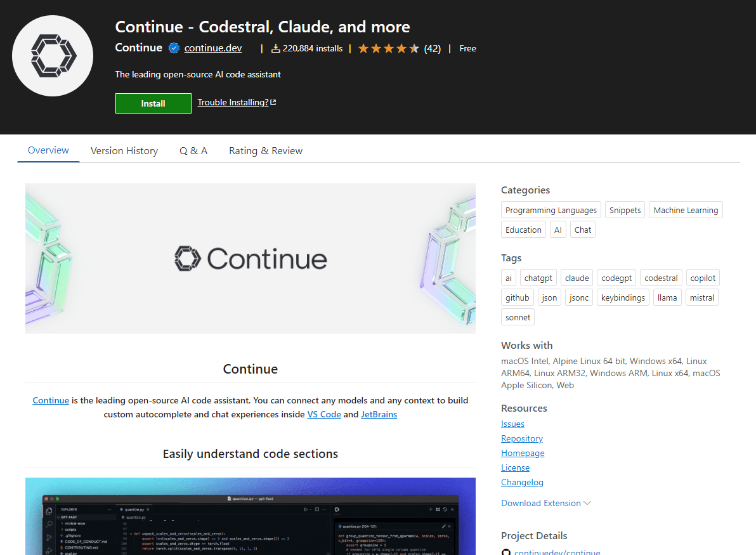The image size is (756, 555).
Task: Click the 'Continue - Codestral, Claude, and more' title
Action: pos(263,27)
